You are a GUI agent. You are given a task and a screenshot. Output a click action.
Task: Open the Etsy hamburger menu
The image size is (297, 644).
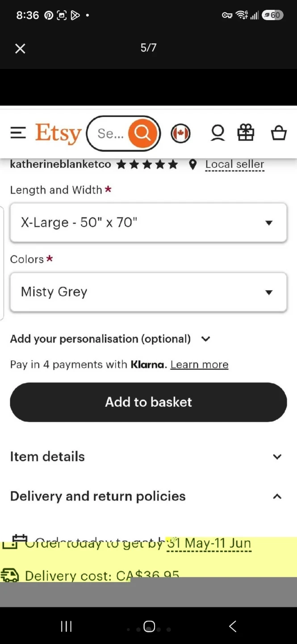(x=18, y=133)
